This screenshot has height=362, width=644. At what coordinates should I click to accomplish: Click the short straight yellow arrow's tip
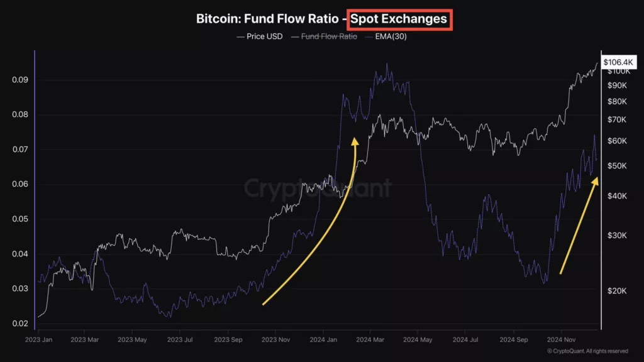click(x=595, y=181)
